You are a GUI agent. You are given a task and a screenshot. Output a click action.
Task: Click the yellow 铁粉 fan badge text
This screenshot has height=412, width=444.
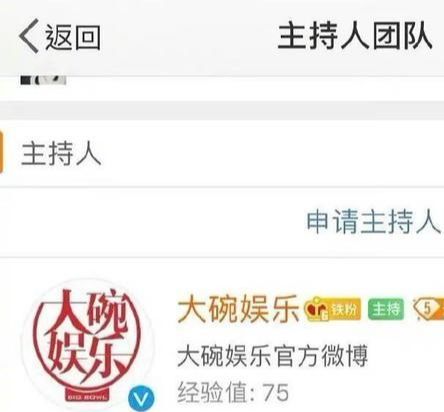click(344, 309)
